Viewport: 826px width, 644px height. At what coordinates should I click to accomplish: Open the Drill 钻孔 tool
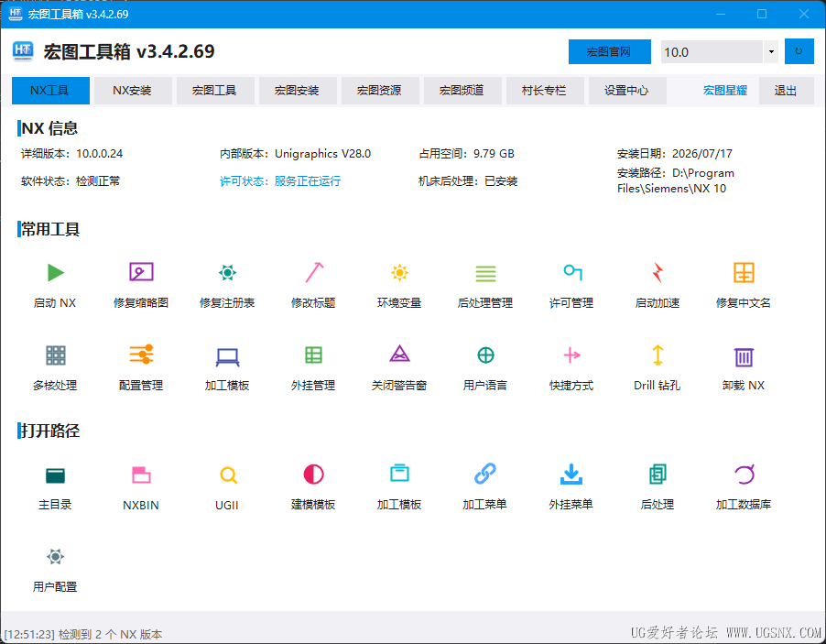click(x=658, y=355)
